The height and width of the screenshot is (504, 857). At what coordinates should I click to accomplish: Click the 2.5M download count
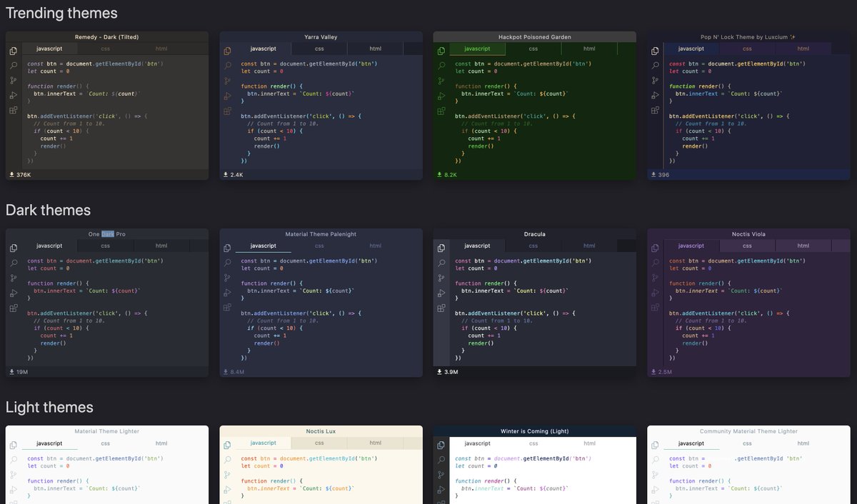coord(665,372)
